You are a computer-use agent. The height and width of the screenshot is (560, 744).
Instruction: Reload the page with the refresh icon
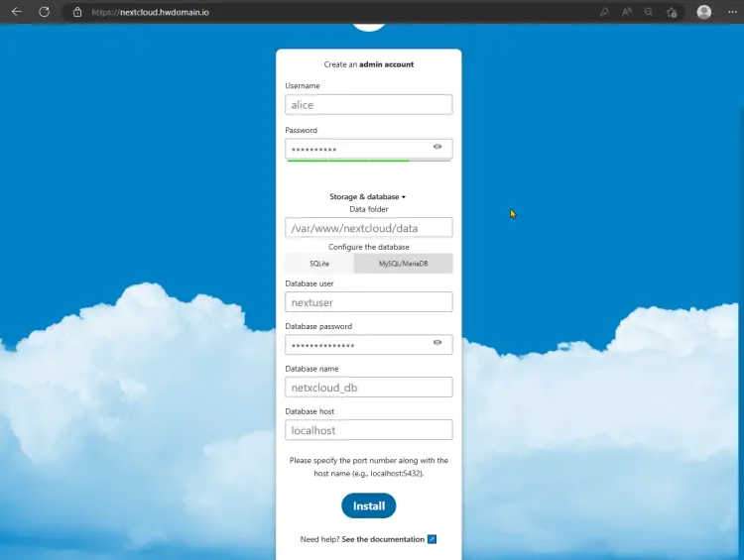pos(44,12)
